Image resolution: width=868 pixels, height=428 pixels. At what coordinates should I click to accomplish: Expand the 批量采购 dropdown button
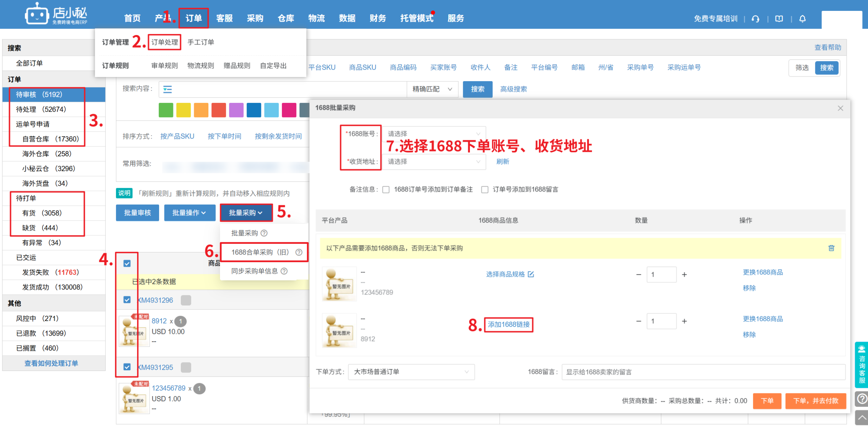(246, 213)
